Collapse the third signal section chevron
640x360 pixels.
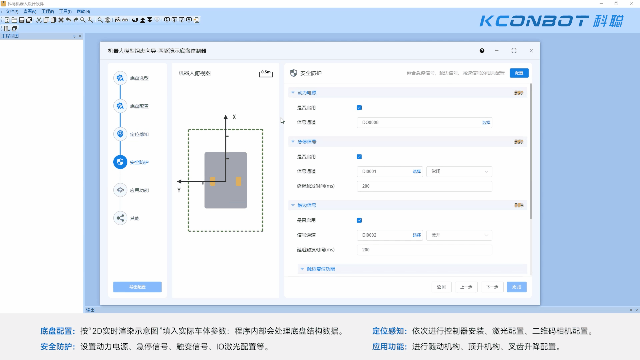pyautogui.click(x=293, y=205)
